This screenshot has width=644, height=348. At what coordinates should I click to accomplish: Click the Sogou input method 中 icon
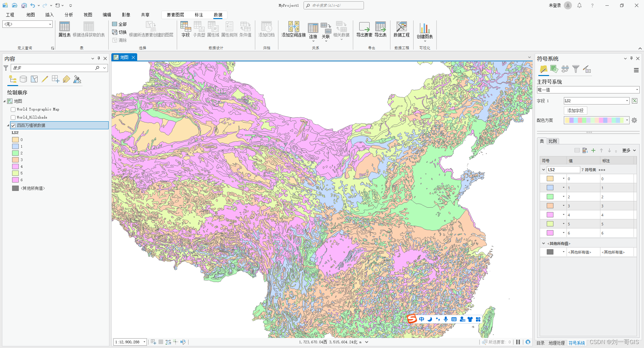[422, 319]
